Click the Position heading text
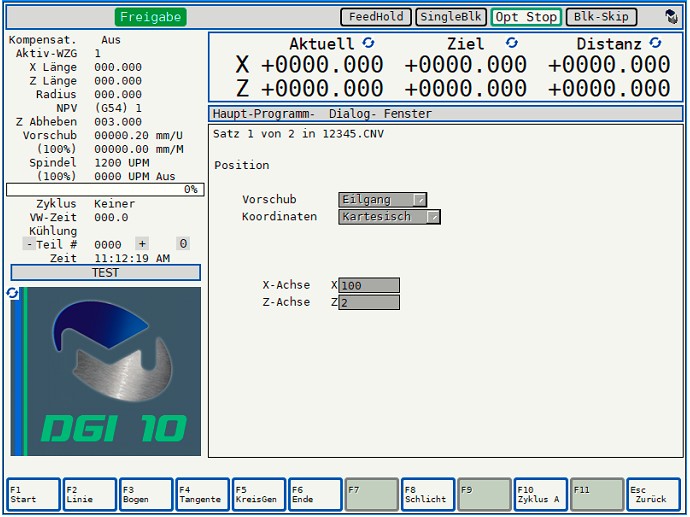Viewport: 690px width, 517px height. pyautogui.click(x=242, y=165)
